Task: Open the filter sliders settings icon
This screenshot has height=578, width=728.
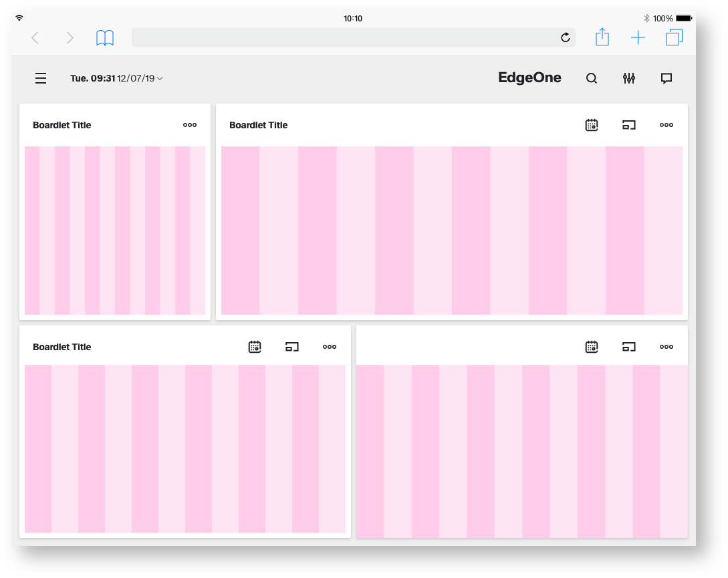Action: pos(629,79)
